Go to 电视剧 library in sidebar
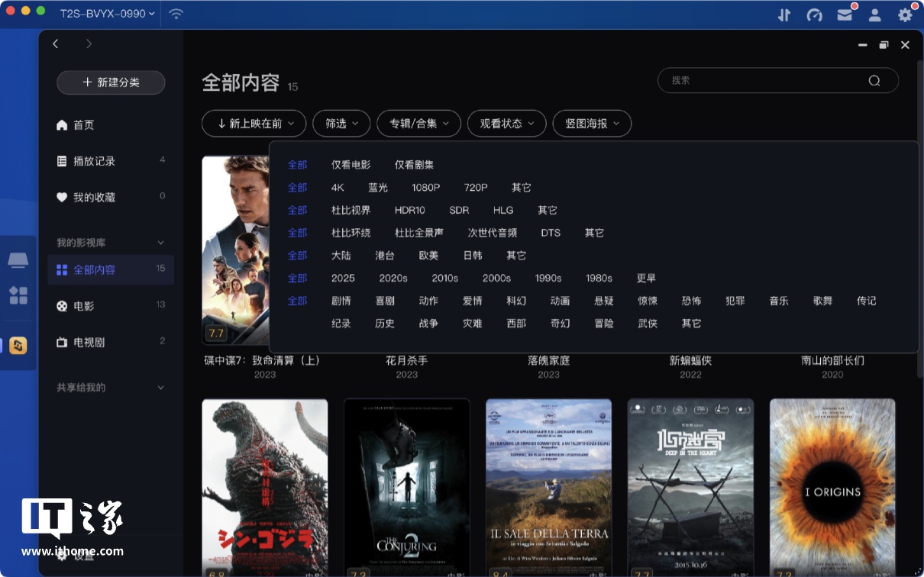This screenshot has width=924, height=577. 89,343
